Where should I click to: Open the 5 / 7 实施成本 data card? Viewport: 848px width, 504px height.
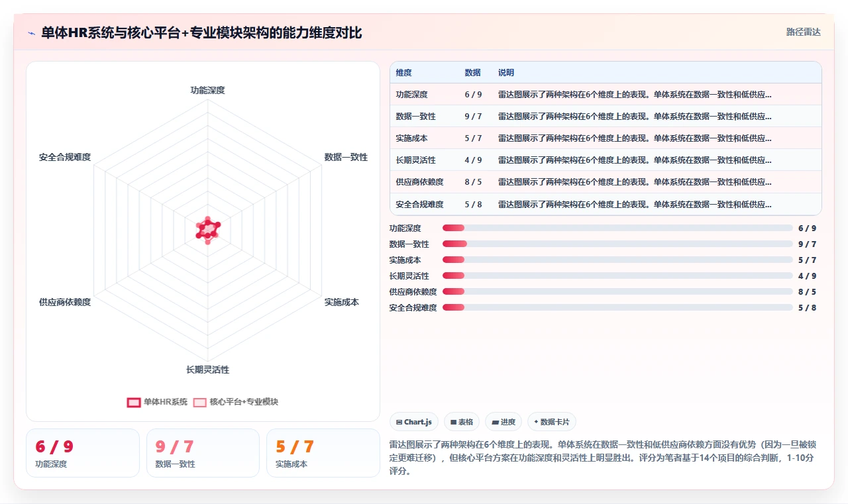pos(323,453)
